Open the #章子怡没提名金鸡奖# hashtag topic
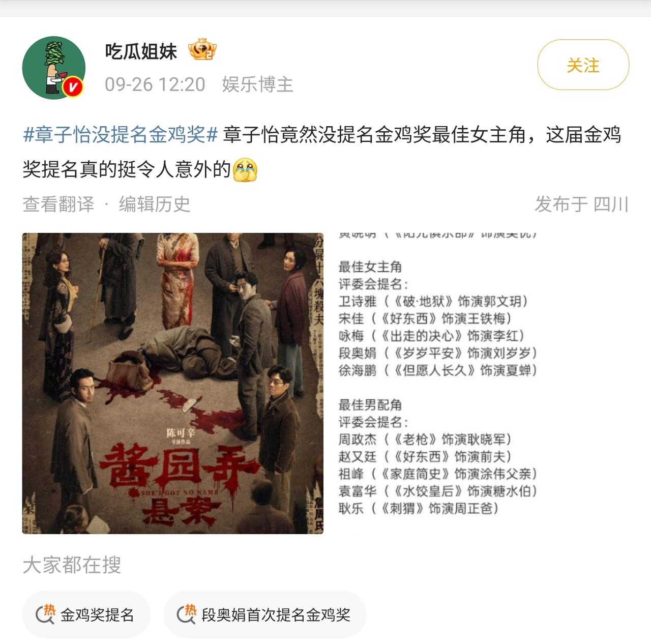 pyautogui.click(x=121, y=135)
